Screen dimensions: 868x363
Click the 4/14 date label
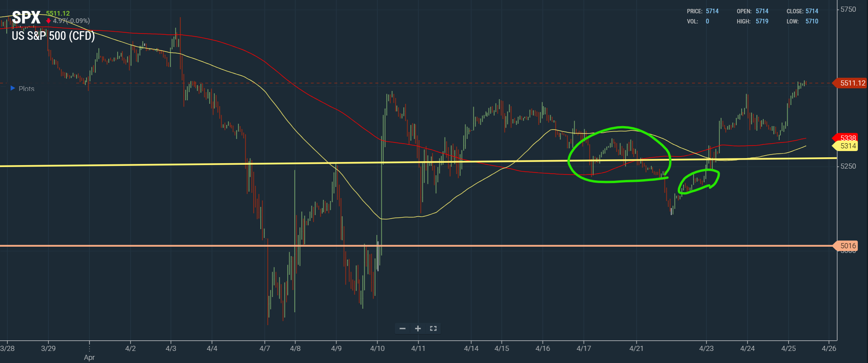pyautogui.click(x=471, y=348)
